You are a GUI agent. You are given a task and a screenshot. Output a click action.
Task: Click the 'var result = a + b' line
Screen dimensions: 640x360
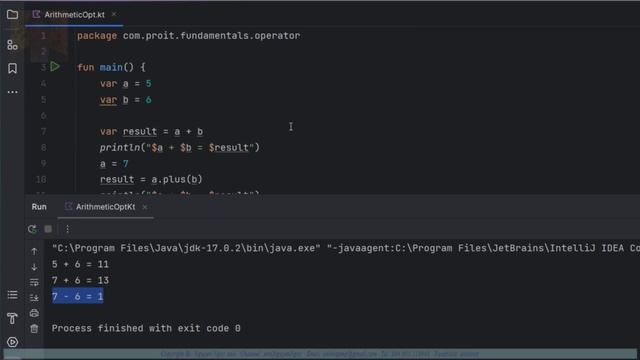(x=151, y=131)
